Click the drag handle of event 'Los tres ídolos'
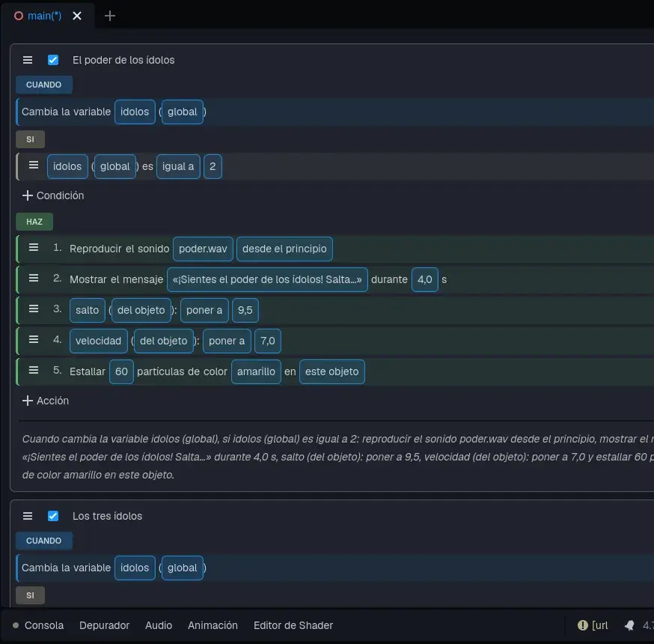654x644 pixels. (x=28, y=516)
